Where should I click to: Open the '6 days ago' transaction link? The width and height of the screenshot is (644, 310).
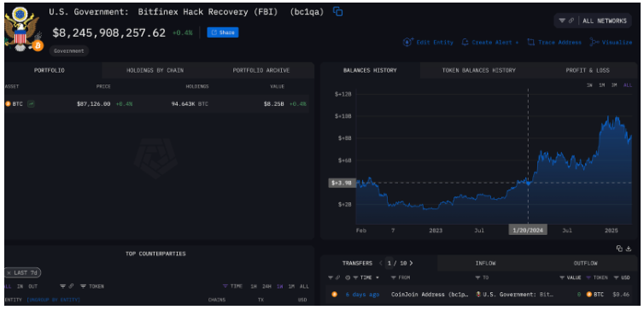(x=362, y=295)
